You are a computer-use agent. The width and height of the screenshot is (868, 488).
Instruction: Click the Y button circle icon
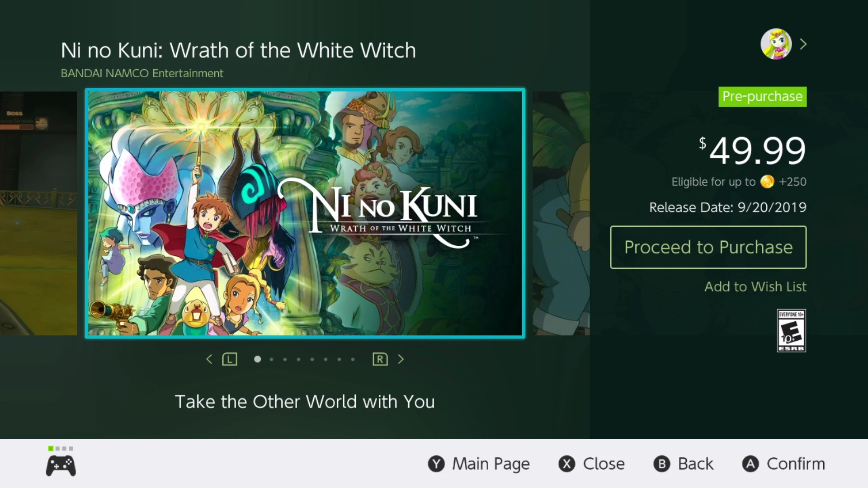pyautogui.click(x=436, y=464)
